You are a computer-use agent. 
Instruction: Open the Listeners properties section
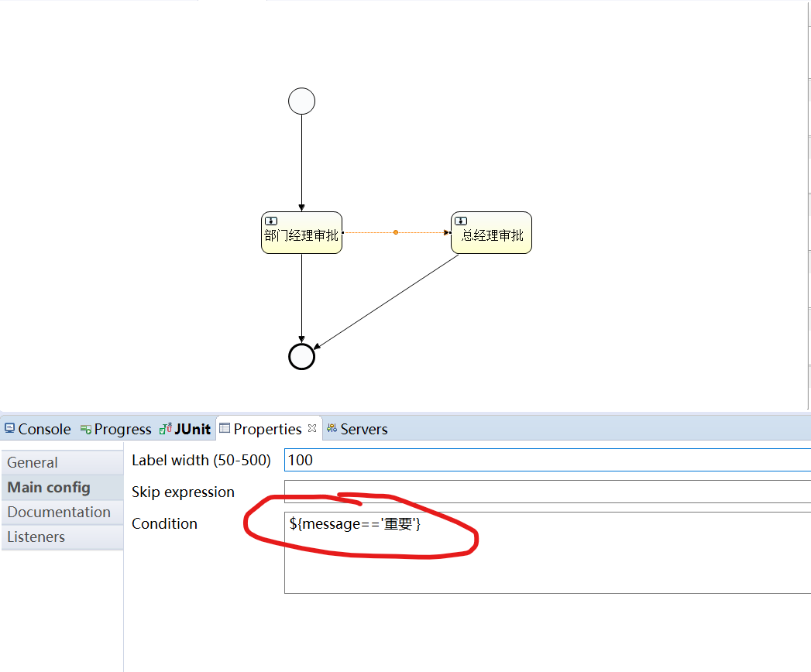63,537
